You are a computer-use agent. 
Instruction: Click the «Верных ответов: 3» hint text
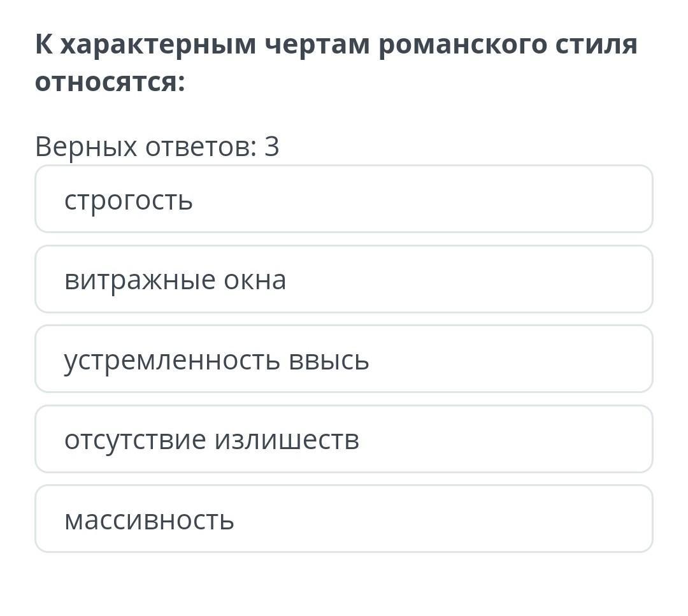click(x=157, y=147)
